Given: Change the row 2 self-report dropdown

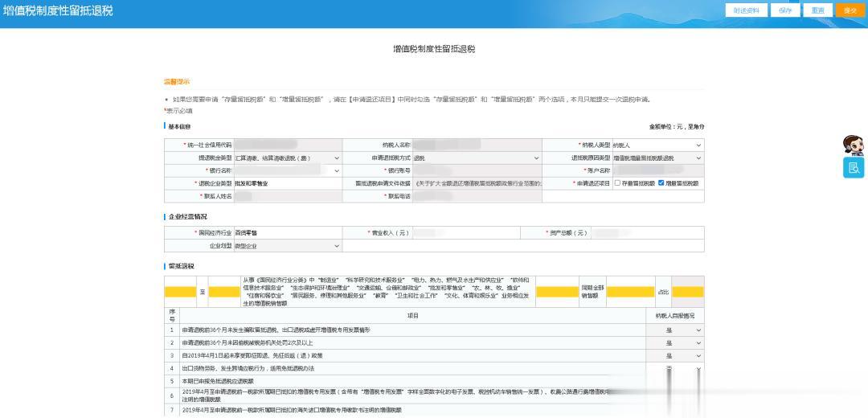Looking at the screenshot, I should click(675, 342).
